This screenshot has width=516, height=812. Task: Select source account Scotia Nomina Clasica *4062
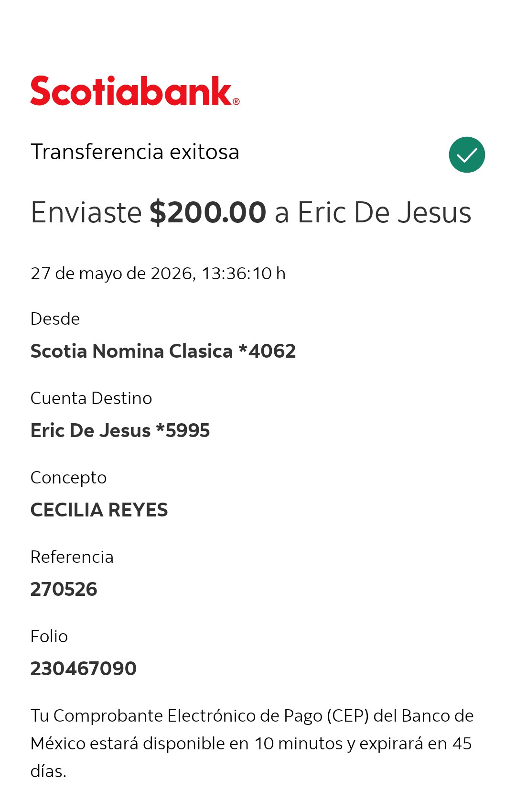163,351
